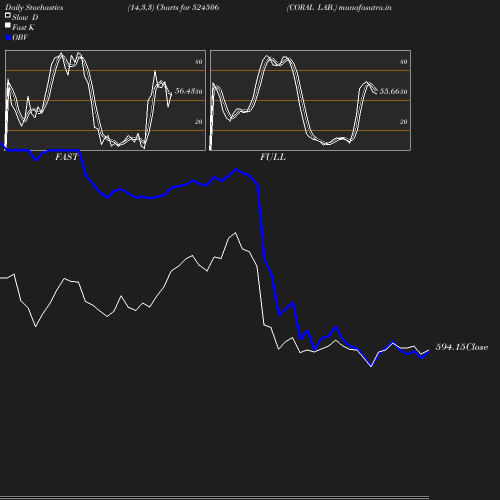This screenshot has width=500, height=500.
Task: Click the 'FAST' chart caption
Action: [x=66, y=157]
